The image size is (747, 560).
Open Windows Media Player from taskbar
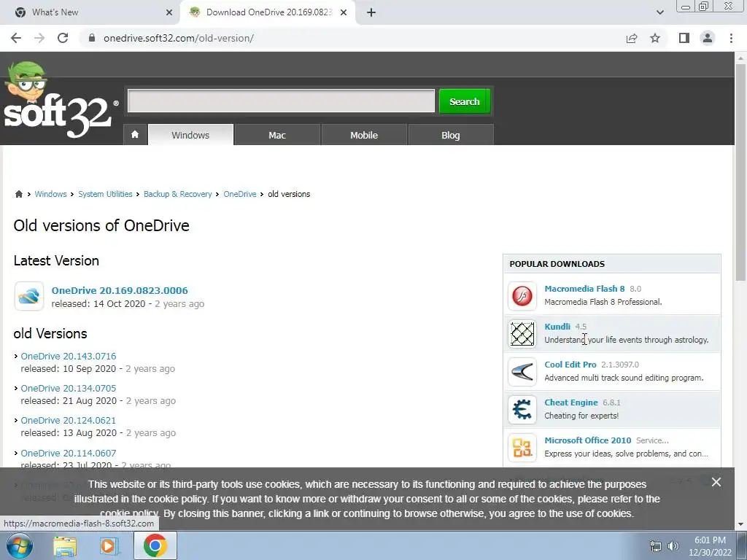click(109, 546)
